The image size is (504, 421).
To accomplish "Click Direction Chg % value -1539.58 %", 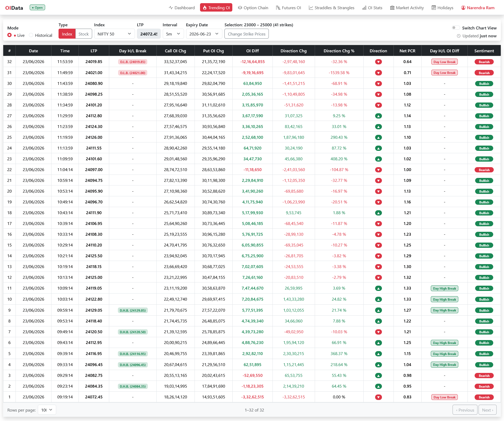I will coord(339,73).
